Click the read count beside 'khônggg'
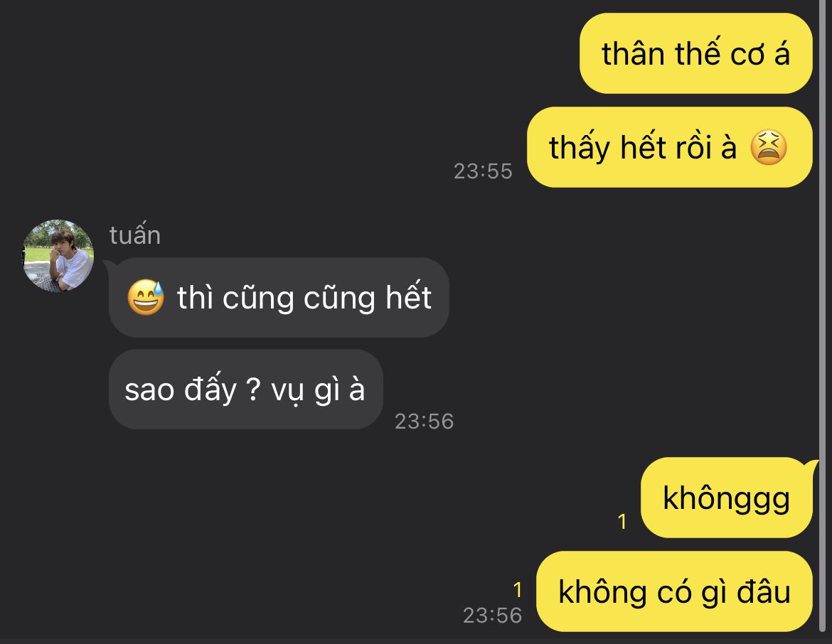 pos(622,522)
